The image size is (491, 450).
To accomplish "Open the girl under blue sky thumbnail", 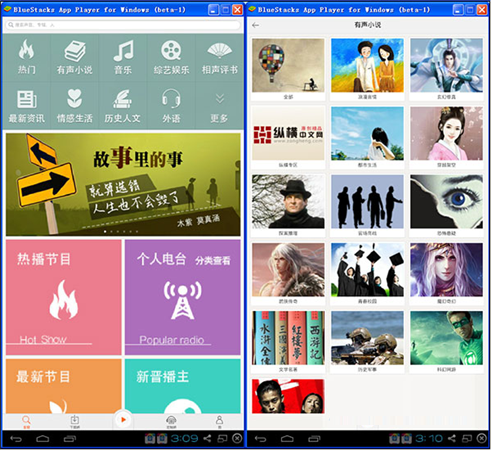I will coord(367,133).
